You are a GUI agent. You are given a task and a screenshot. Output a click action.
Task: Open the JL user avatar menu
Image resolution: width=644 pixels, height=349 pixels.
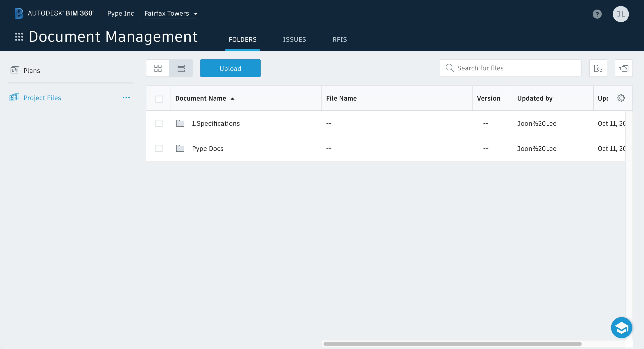621,14
